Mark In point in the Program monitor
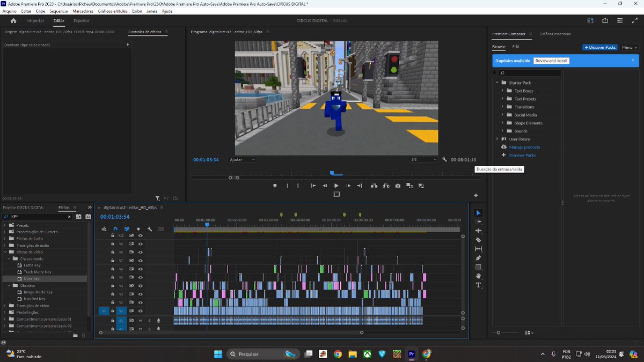The image size is (644, 362). (x=288, y=186)
